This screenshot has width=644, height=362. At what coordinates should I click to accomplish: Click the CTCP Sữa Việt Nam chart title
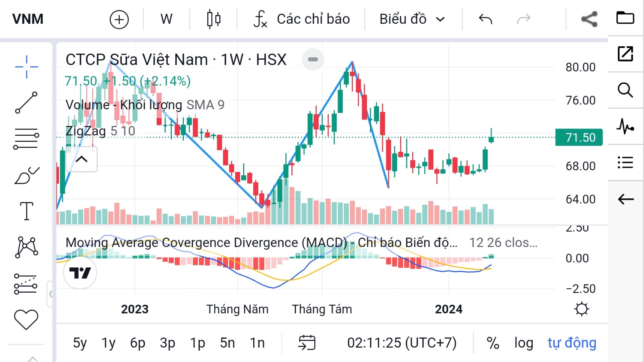[x=176, y=60]
